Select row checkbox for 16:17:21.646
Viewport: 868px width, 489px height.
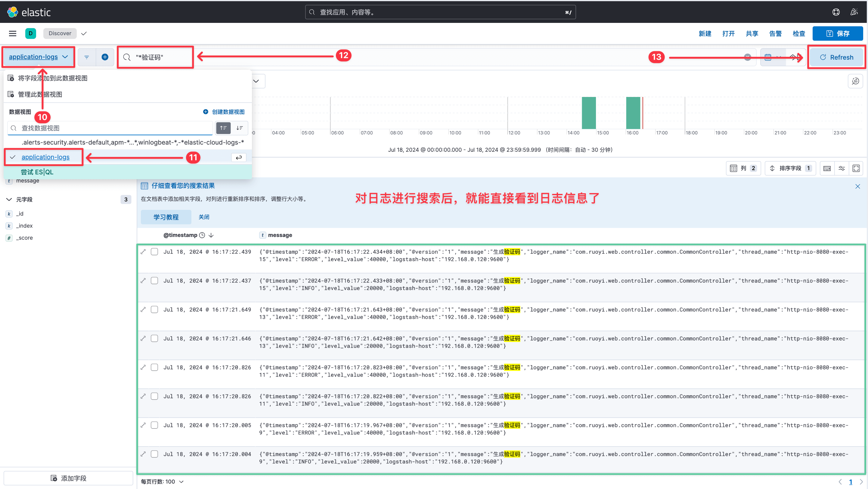(154, 338)
